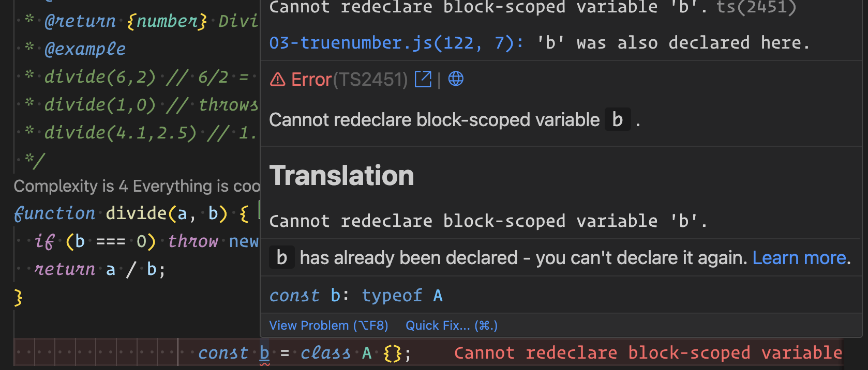This screenshot has width=868, height=370.
Task: Click the red warning triangle icon
Action: point(278,79)
